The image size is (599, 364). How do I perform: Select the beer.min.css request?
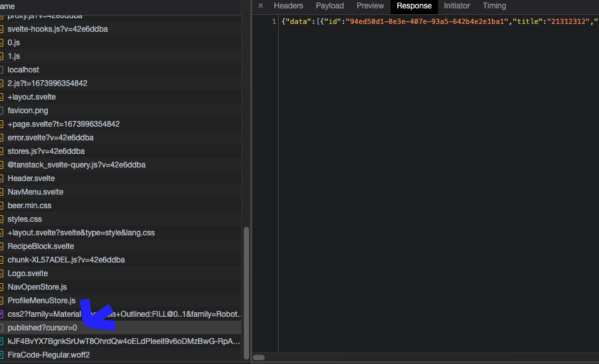point(121,205)
